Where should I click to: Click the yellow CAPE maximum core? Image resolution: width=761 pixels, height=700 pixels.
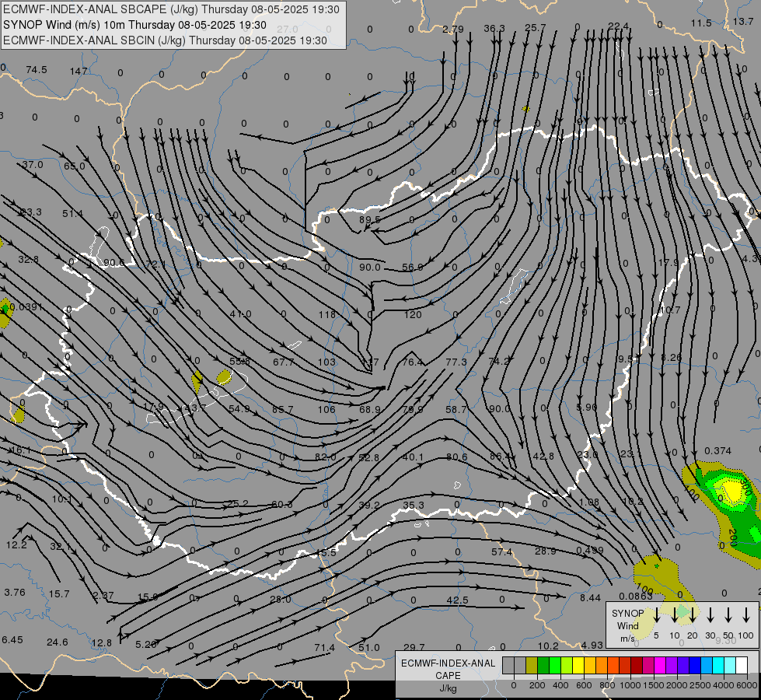732,490
